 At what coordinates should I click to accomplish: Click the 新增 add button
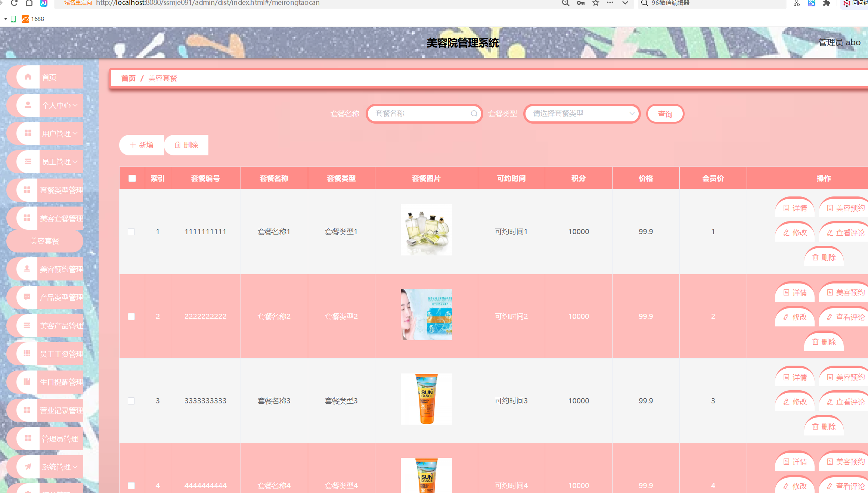tap(142, 145)
